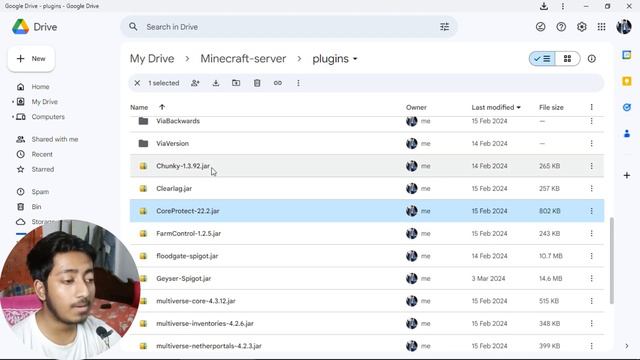The height and width of the screenshot is (360, 640).
Task: Open Contacts side panel icon
Action: coord(627,133)
